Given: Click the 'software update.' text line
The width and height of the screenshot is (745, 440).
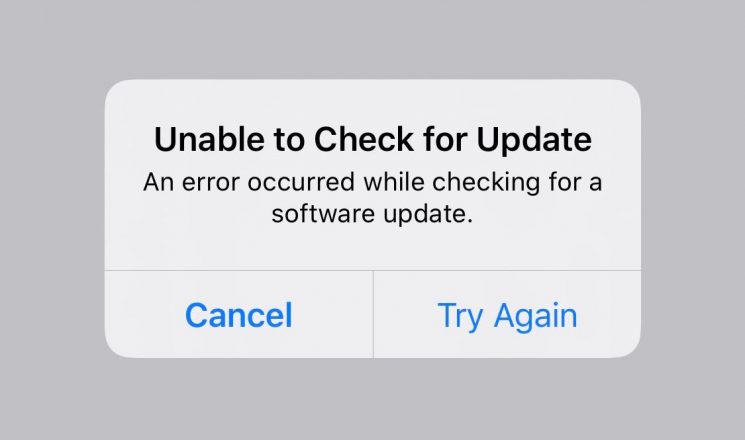Looking at the screenshot, I should [372, 213].
